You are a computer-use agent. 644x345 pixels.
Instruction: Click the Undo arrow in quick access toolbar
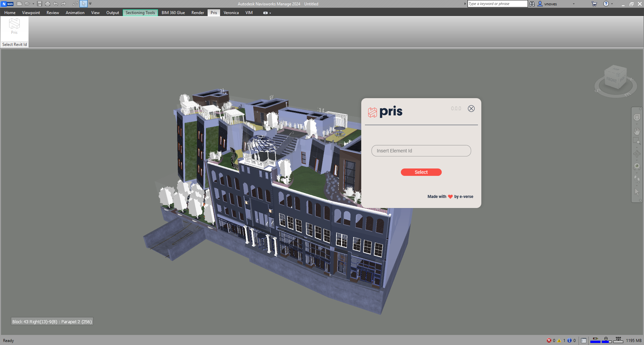coord(56,4)
